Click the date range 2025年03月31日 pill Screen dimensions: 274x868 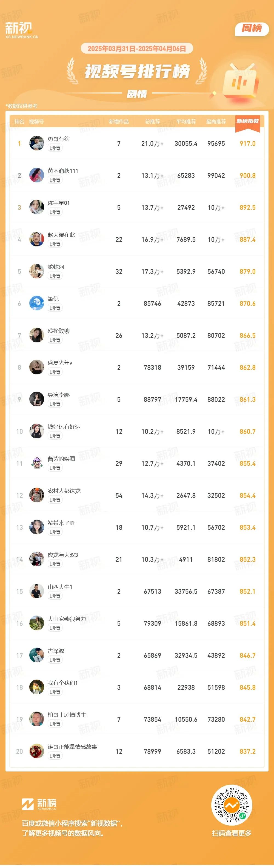[137, 48]
